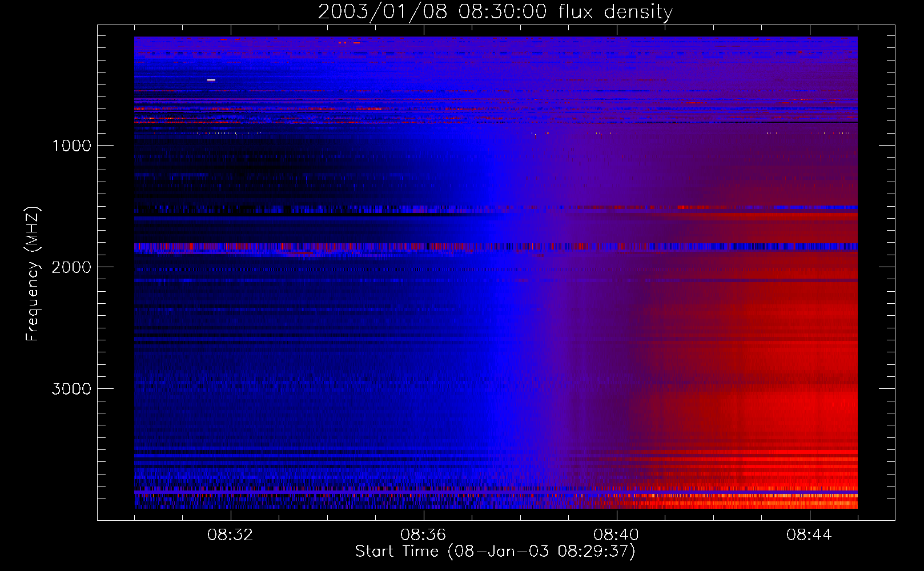Click the 2000 frequency tick label

click(x=71, y=267)
